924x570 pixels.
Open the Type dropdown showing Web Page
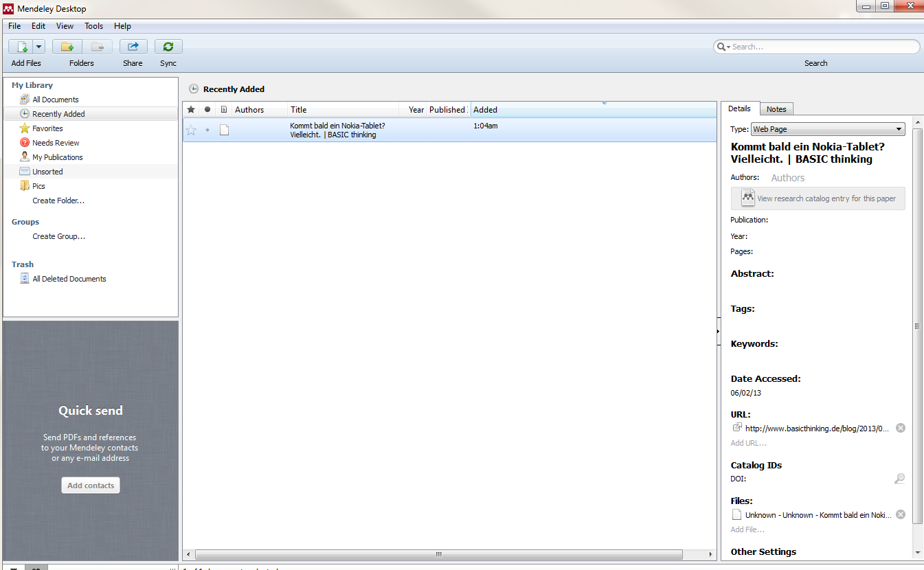click(x=827, y=129)
